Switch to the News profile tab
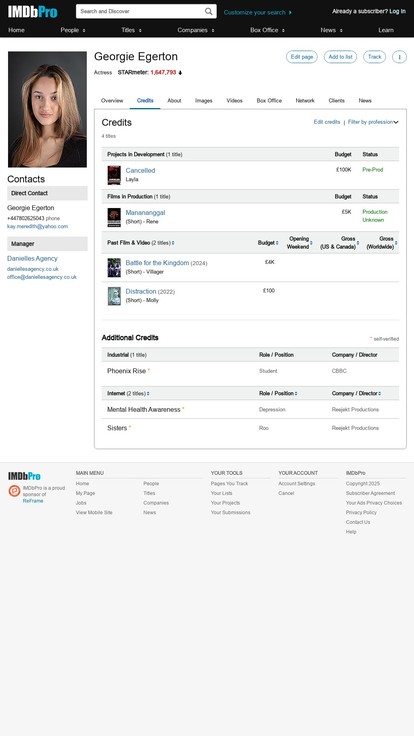The width and height of the screenshot is (414, 736). 365,100
